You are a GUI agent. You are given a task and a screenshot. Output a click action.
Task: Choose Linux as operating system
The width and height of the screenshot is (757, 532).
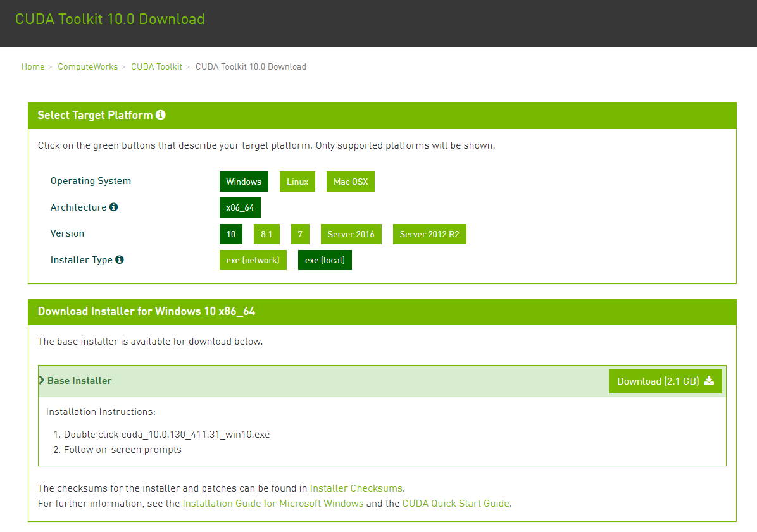[x=297, y=182]
